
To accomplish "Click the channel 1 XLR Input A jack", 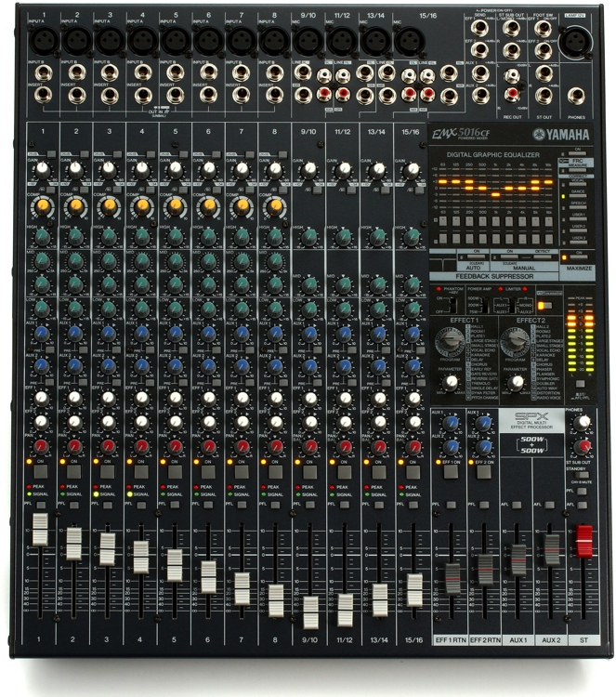I will (43, 41).
